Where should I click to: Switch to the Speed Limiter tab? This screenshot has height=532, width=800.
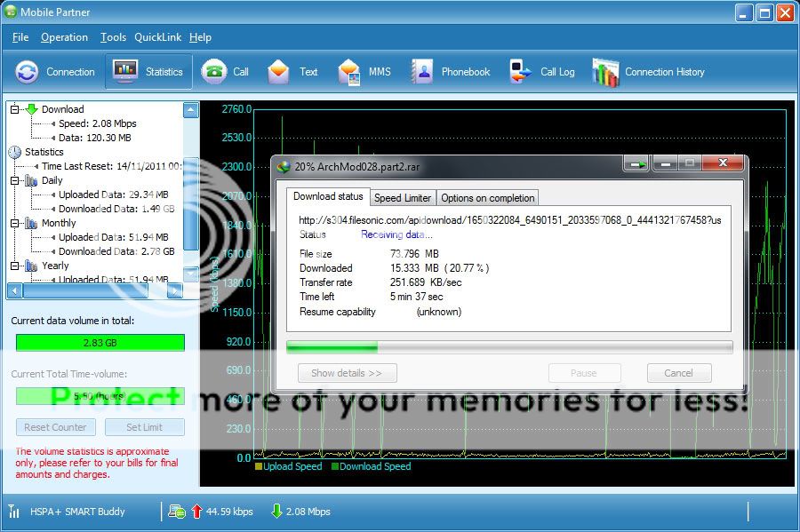coord(403,198)
